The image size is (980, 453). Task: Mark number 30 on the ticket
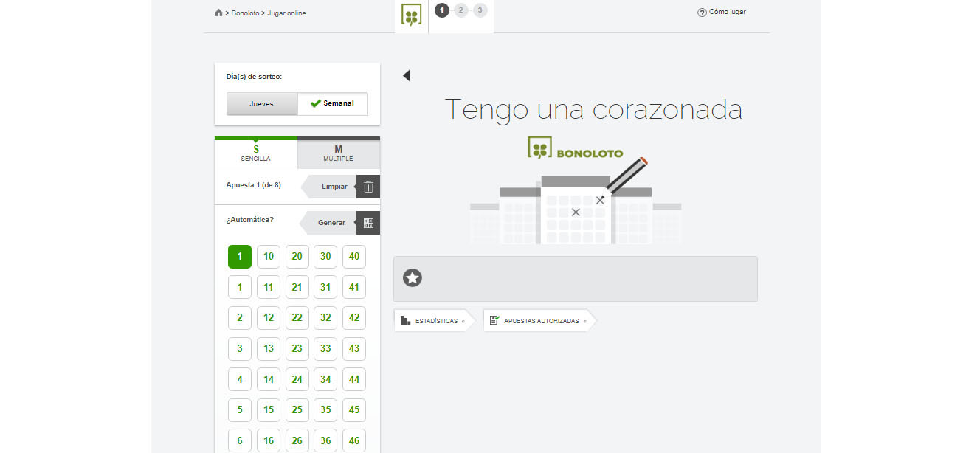pyautogui.click(x=325, y=257)
